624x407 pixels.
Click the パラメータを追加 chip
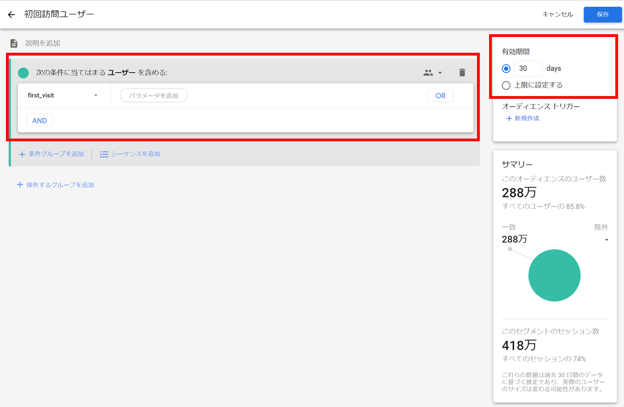154,96
